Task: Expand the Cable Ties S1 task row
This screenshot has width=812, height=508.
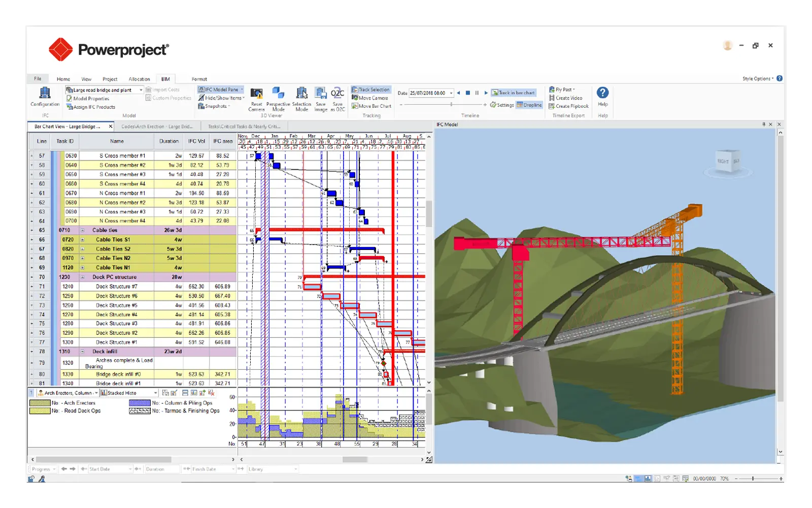Action: point(83,239)
